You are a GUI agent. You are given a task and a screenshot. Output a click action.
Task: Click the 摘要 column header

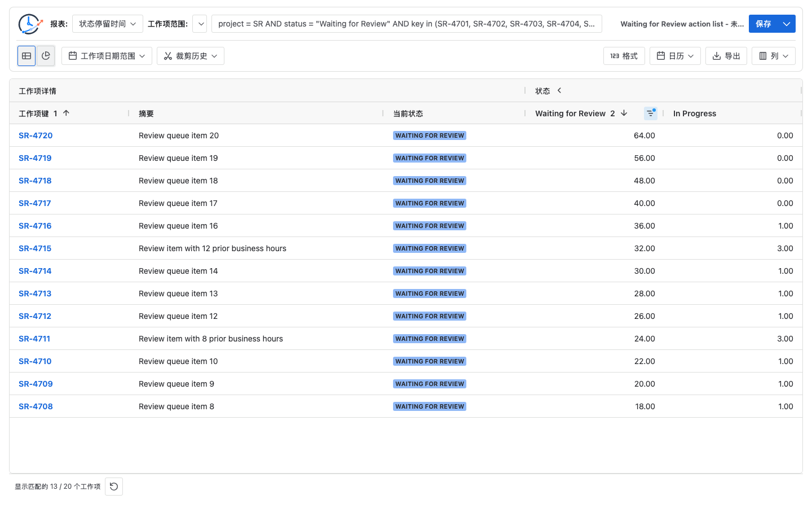click(146, 113)
